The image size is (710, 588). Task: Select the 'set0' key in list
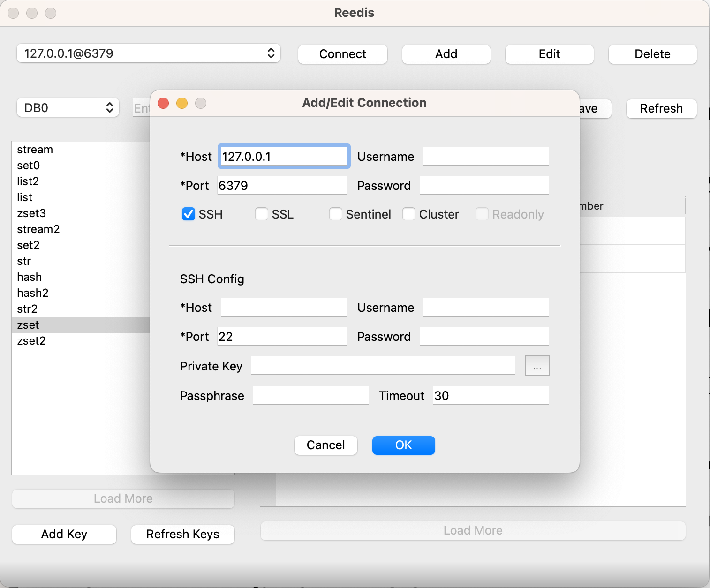point(81,166)
